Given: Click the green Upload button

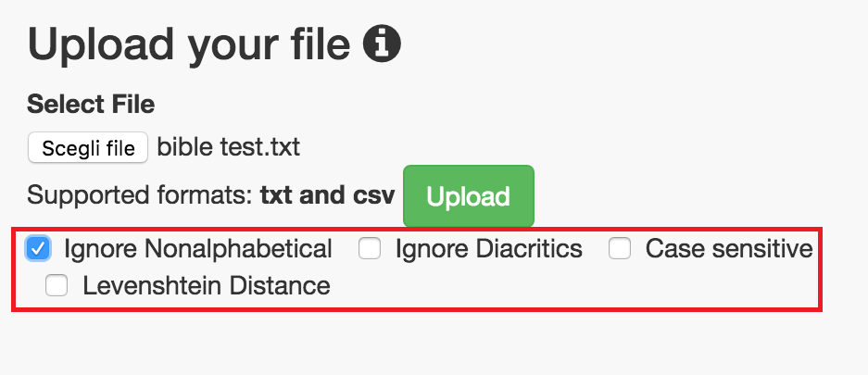Looking at the screenshot, I should tap(468, 196).
